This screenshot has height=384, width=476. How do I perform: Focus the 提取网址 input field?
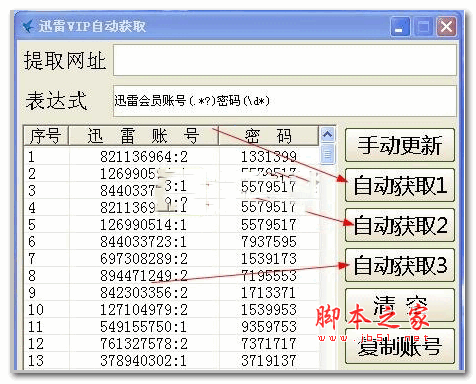285,60
